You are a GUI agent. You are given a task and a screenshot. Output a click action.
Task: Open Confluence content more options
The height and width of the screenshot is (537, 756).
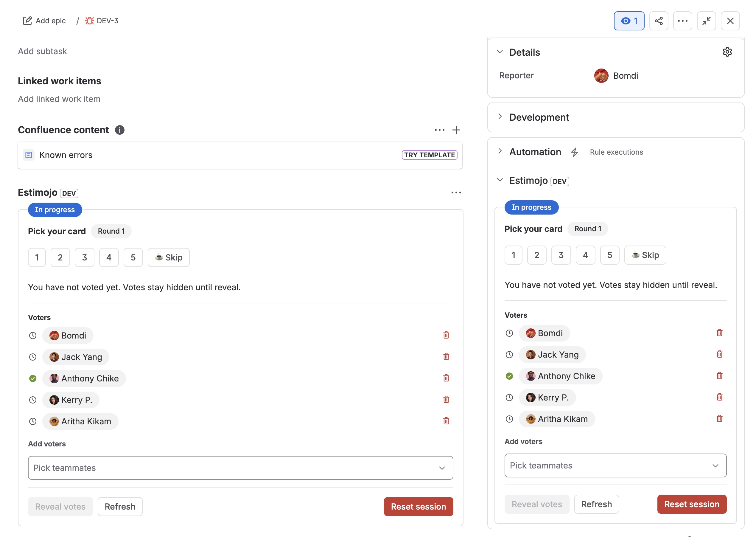click(x=439, y=130)
